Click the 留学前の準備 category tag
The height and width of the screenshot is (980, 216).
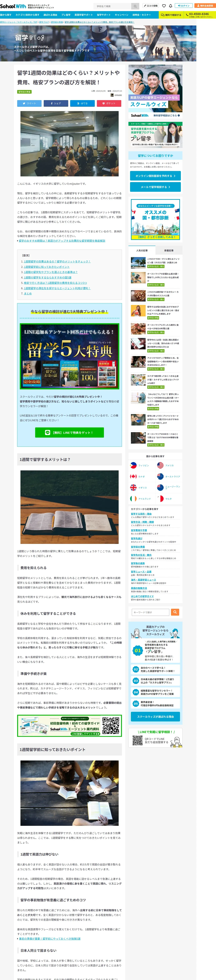tap(24, 92)
